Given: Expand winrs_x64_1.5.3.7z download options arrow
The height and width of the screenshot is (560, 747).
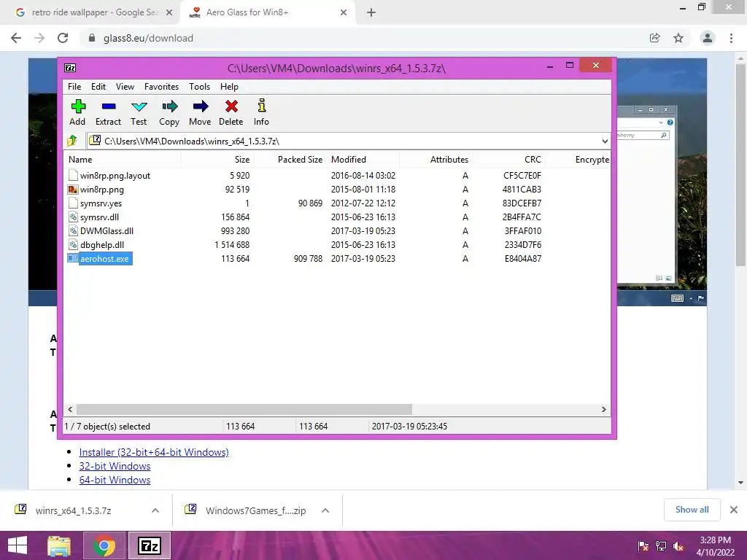Looking at the screenshot, I should (155, 510).
